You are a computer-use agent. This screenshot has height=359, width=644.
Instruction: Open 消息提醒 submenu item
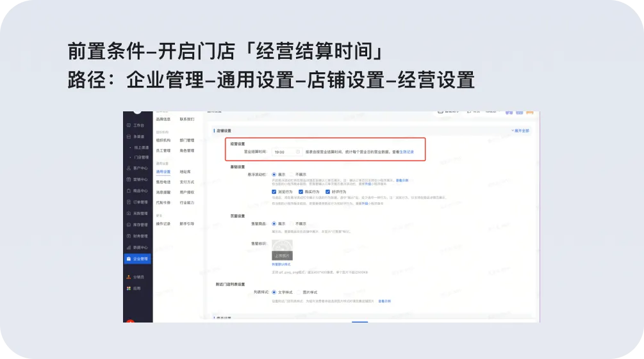click(x=163, y=193)
